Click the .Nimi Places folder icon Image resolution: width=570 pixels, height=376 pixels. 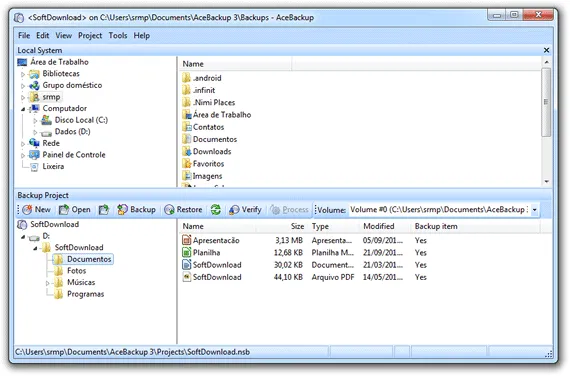point(186,103)
